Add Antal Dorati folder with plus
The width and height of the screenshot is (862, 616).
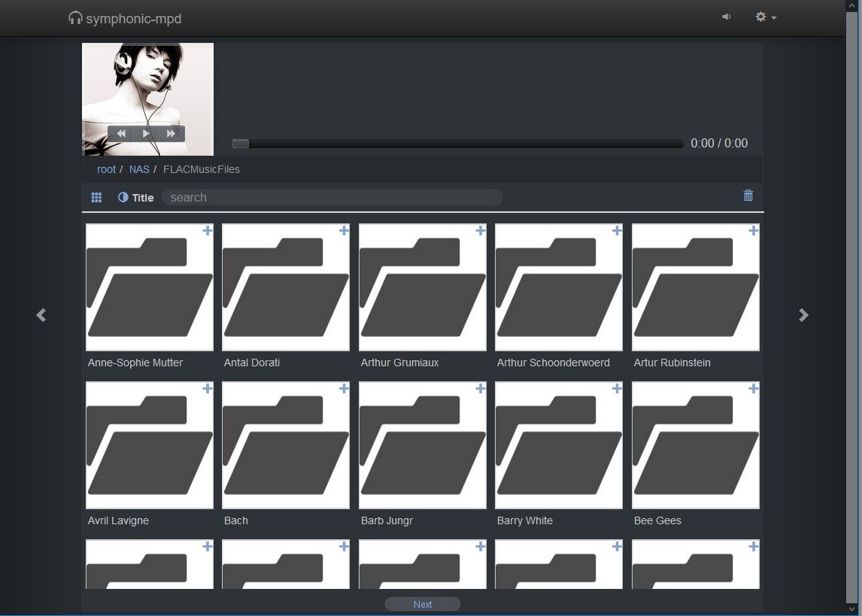(x=344, y=230)
